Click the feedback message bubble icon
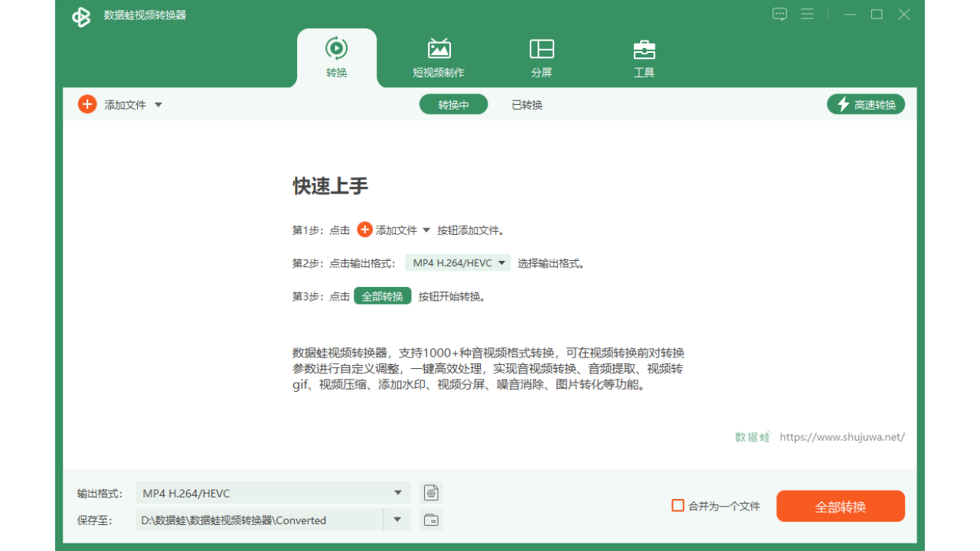The height and width of the screenshot is (551, 980). tap(779, 14)
